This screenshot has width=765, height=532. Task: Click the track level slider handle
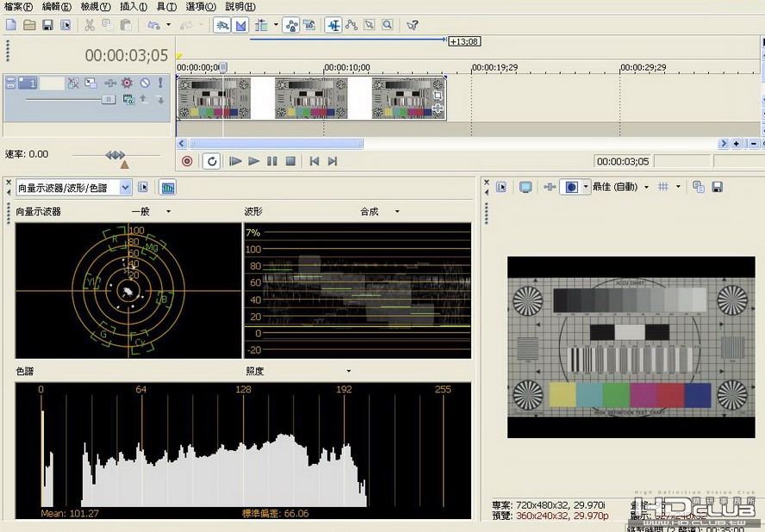point(109,100)
